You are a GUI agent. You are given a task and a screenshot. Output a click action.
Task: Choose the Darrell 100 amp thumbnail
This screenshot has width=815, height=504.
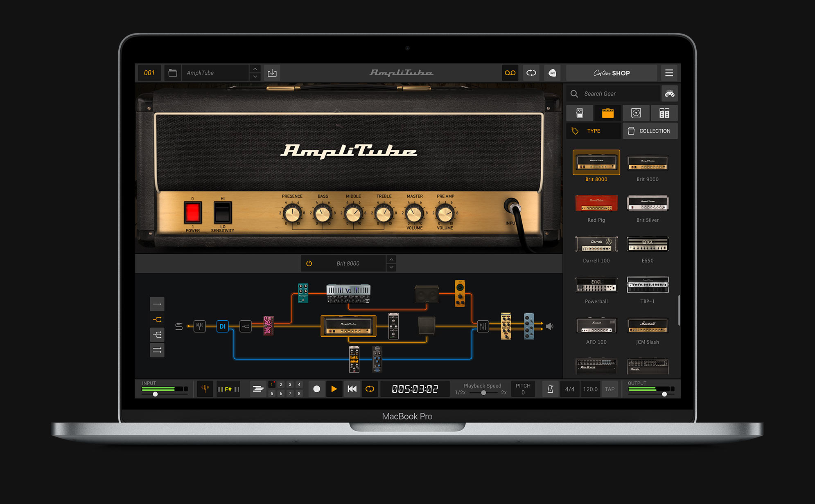coord(596,244)
